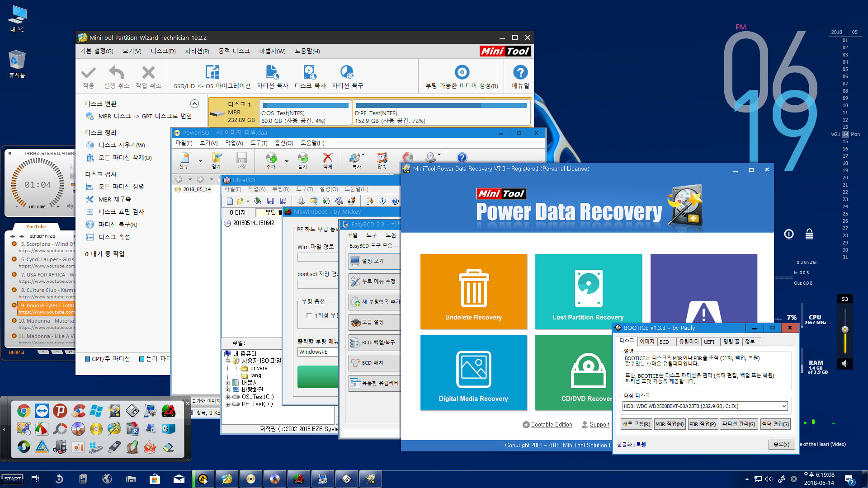Open the Bootable Edition link
The width and height of the screenshot is (868, 488).
coord(551,425)
